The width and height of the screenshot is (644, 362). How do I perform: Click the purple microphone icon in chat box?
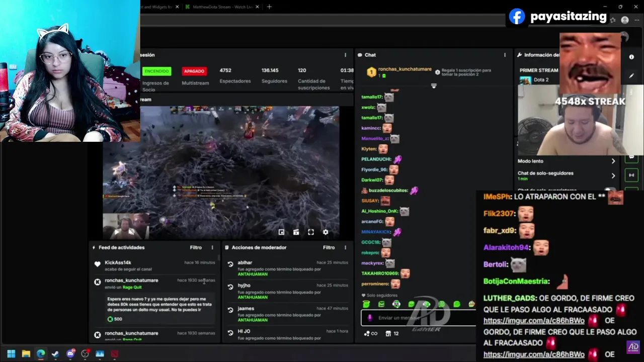(x=370, y=318)
